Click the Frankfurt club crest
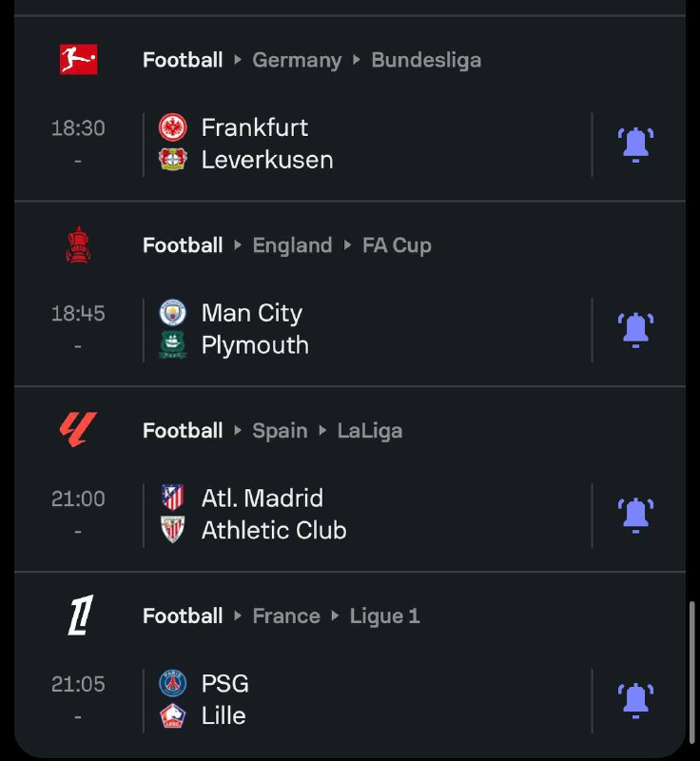This screenshot has height=761, width=700. (173, 127)
